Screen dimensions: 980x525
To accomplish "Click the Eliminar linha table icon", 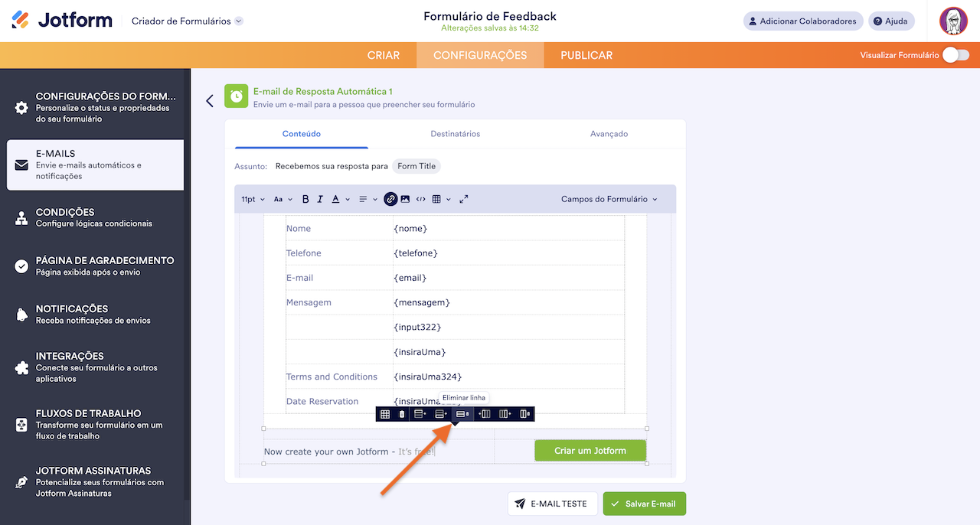I will point(460,413).
